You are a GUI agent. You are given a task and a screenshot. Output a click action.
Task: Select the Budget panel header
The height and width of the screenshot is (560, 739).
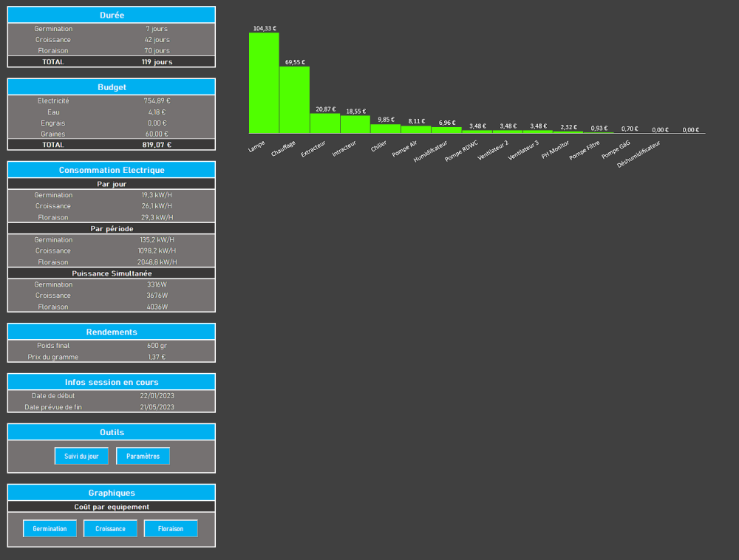point(112,87)
